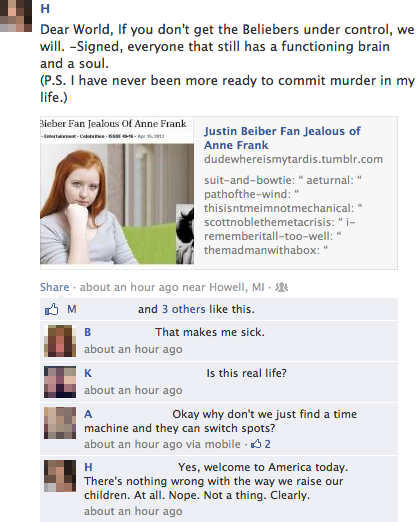The height and width of the screenshot is (522, 416).
Task: Click the thumbs-up icon beside M's name
Action: pyautogui.click(x=51, y=309)
